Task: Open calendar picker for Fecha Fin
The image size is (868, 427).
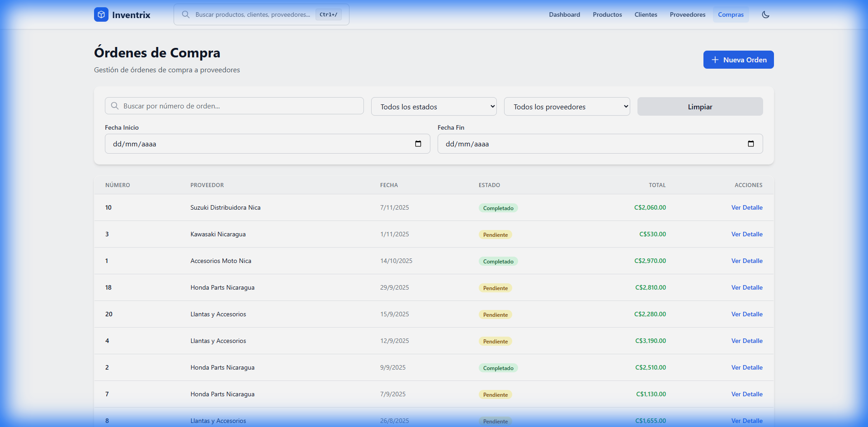Action: (750, 144)
